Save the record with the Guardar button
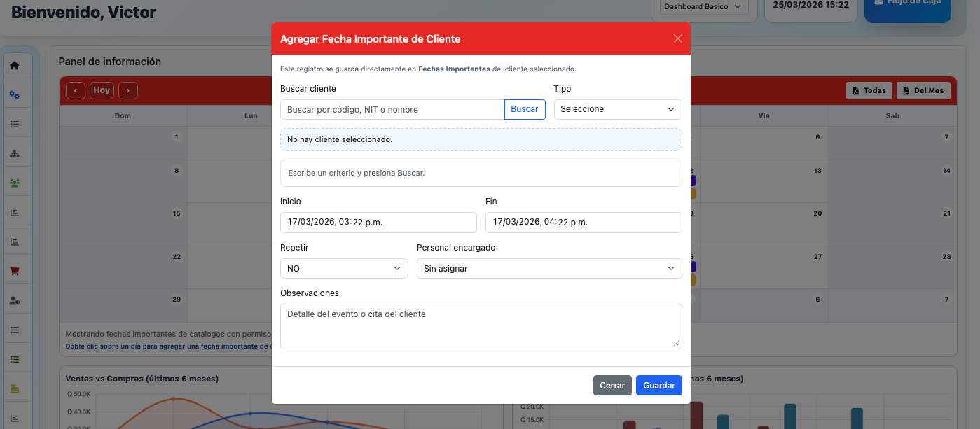Image resolution: width=980 pixels, height=429 pixels. pyautogui.click(x=658, y=385)
